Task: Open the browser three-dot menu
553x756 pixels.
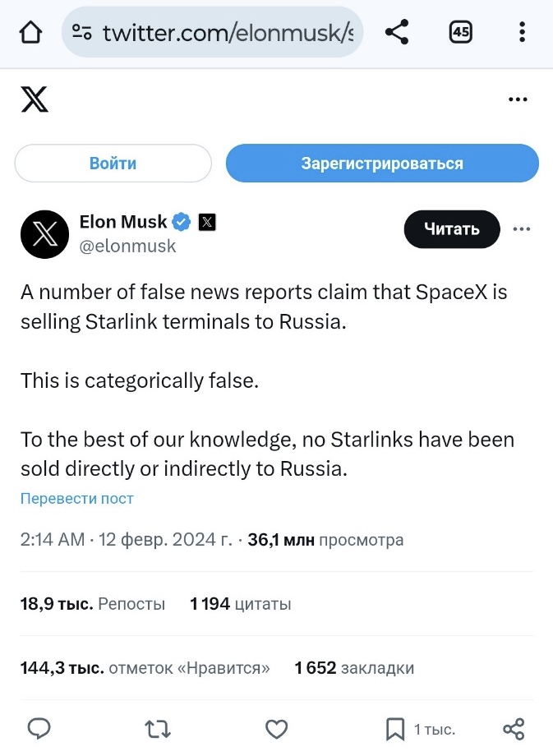Action: point(522,32)
